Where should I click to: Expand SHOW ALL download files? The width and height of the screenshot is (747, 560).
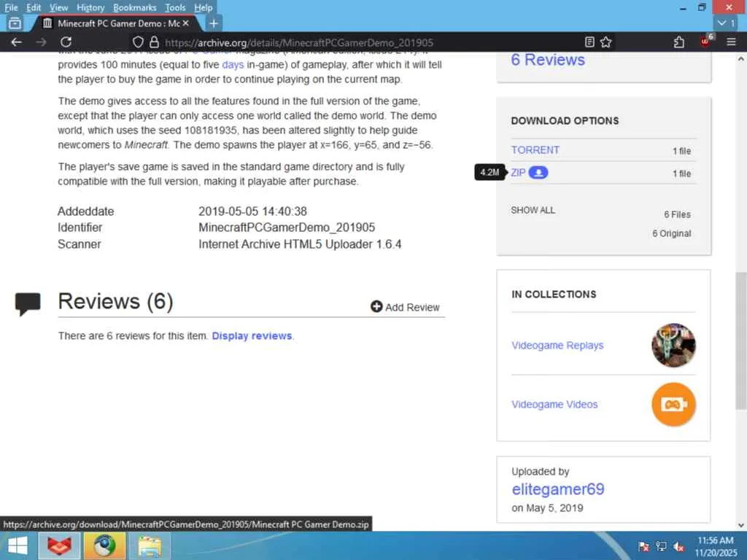[x=533, y=210]
